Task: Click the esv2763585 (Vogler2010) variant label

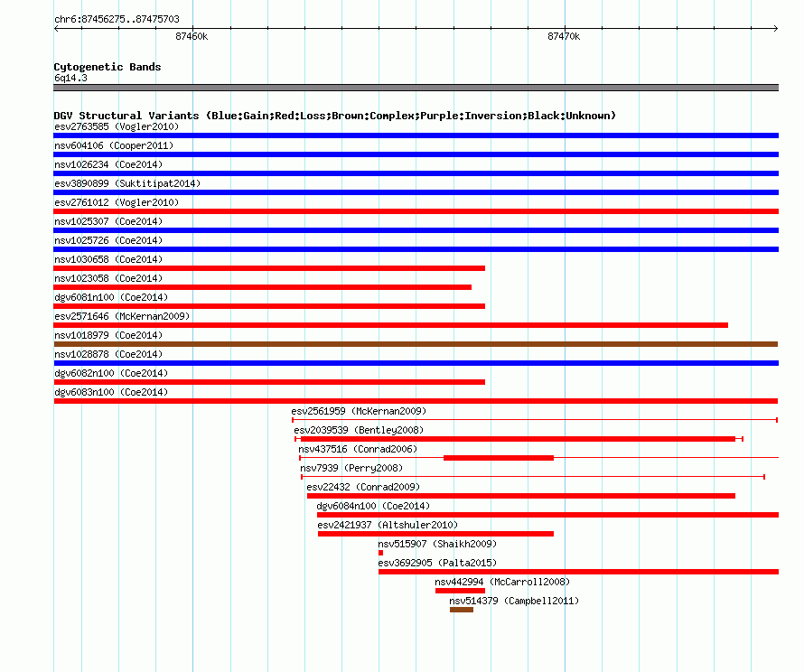Action: tap(117, 126)
